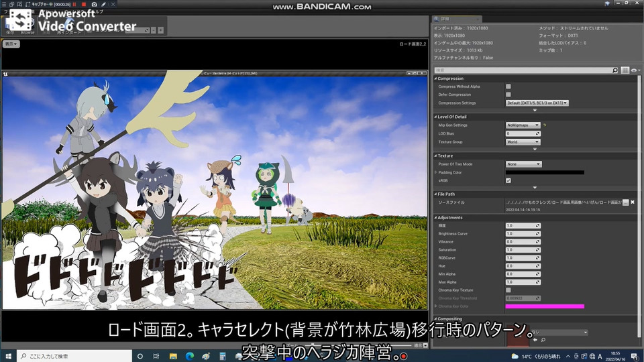
Task: Open weather widget showing 14°C
Action: (535, 356)
